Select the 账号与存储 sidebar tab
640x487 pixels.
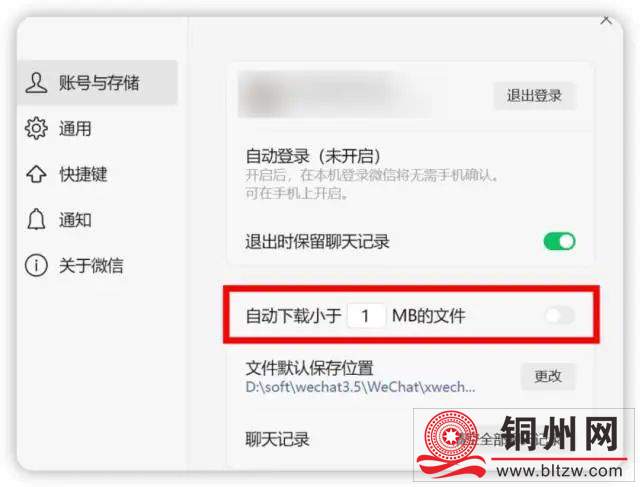97,83
